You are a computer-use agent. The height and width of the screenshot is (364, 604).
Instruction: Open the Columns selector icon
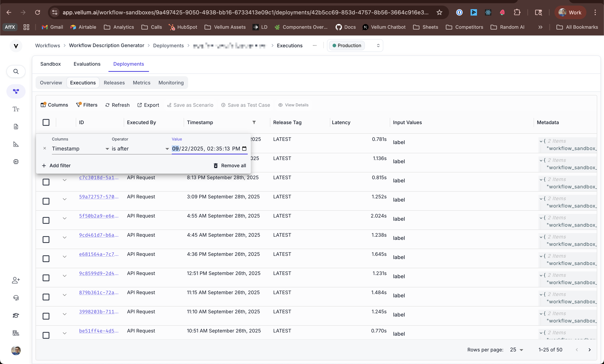pyautogui.click(x=43, y=105)
